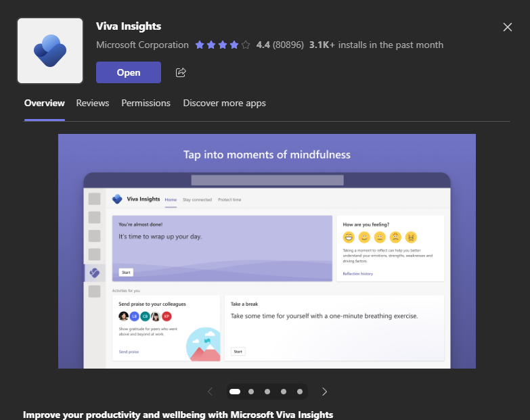View the Permissions tab

[146, 103]
